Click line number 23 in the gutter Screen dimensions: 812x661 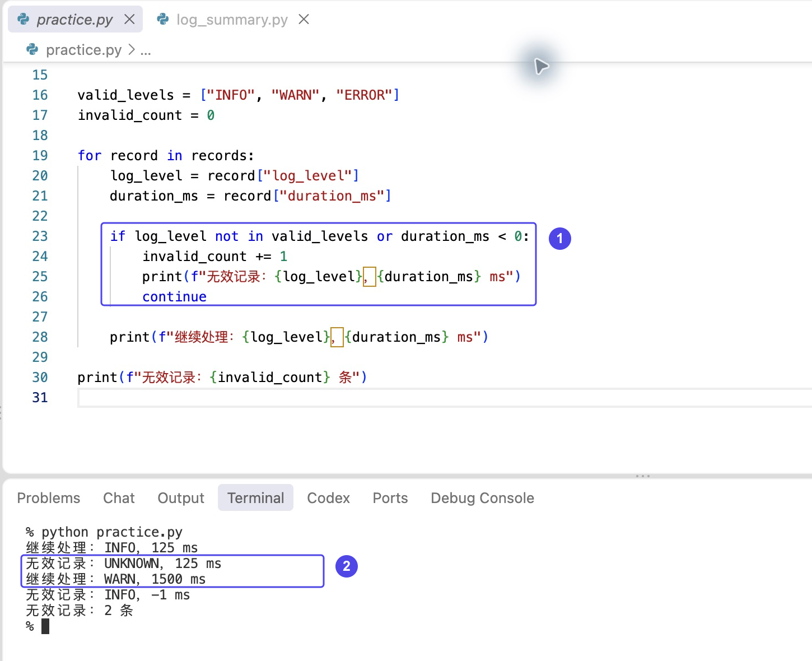(40, 236)
